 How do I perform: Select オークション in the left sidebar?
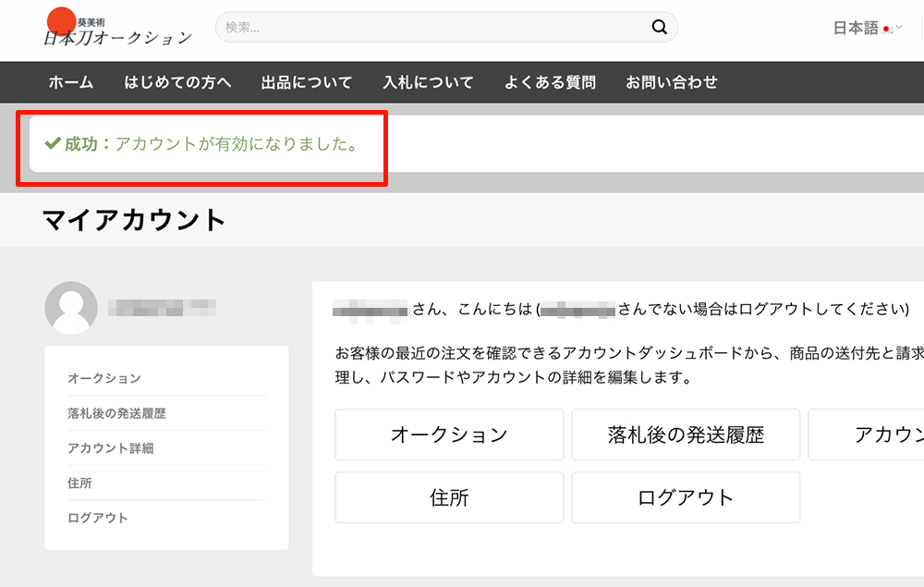[104, 378]
